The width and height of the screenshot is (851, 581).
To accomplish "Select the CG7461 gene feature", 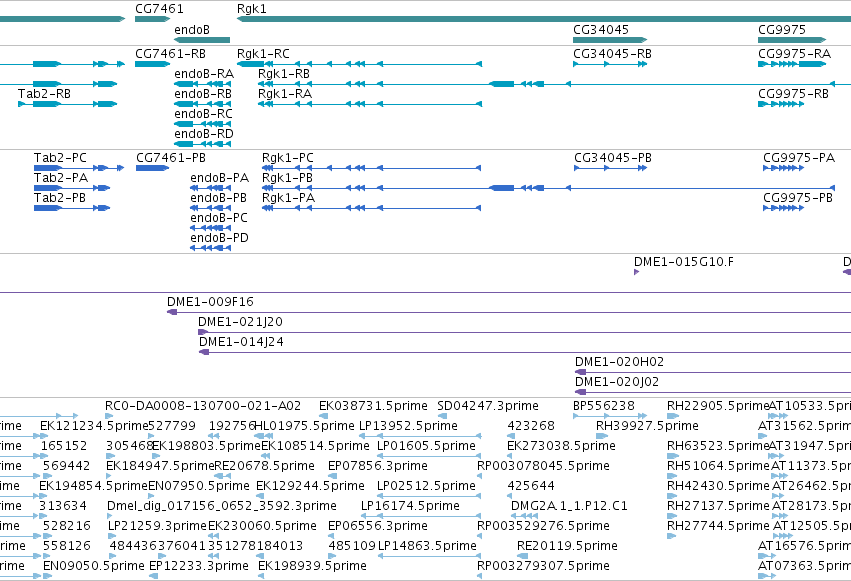I will pos(153,19).
